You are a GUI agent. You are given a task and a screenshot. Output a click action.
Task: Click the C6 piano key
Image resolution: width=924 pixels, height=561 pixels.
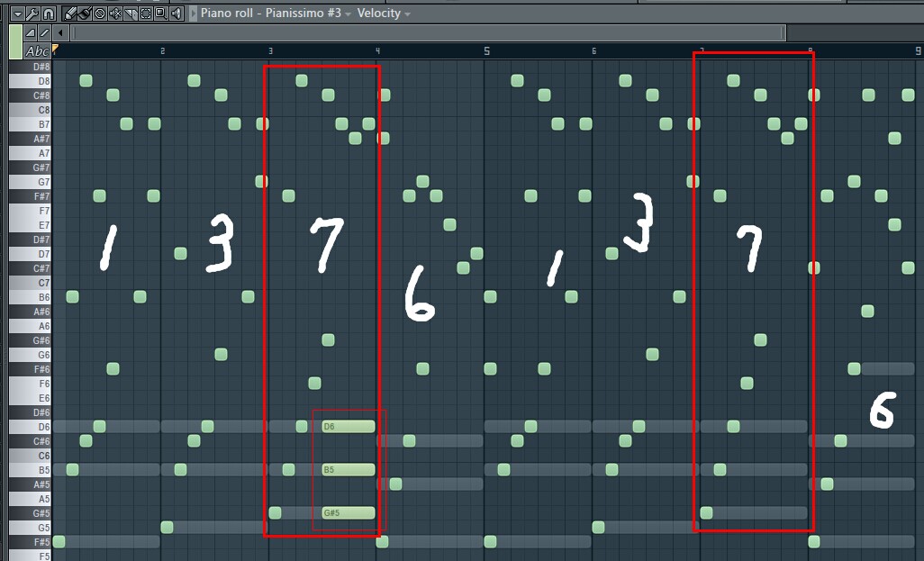[31, 456]
